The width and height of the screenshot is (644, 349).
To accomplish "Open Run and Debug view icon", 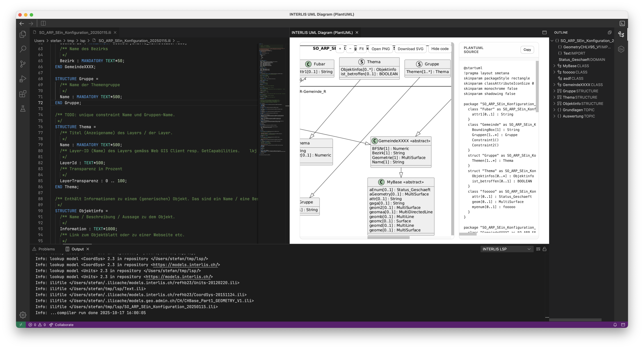I will (23, 79).
